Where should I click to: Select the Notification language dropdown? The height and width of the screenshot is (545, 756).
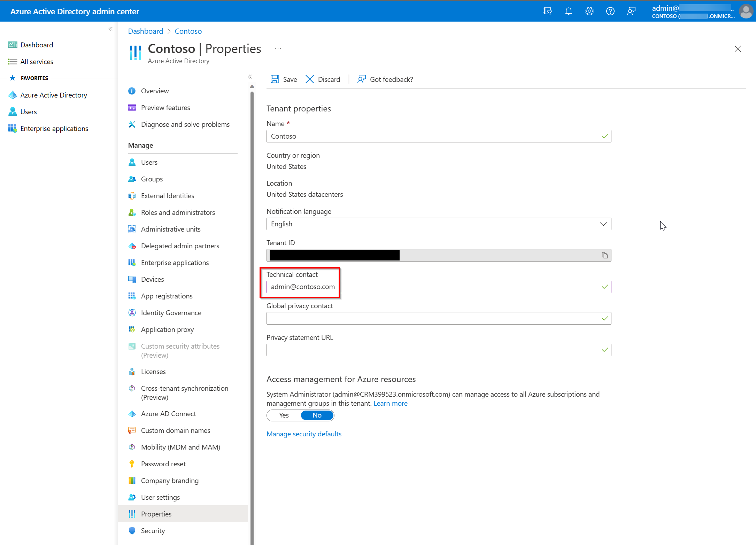click(x=439, y=224)
